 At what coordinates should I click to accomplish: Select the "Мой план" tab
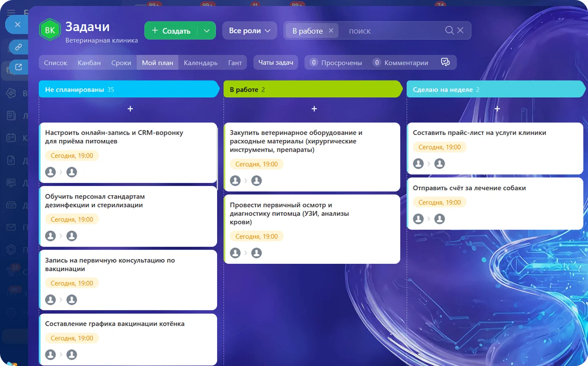click(158, 62)
